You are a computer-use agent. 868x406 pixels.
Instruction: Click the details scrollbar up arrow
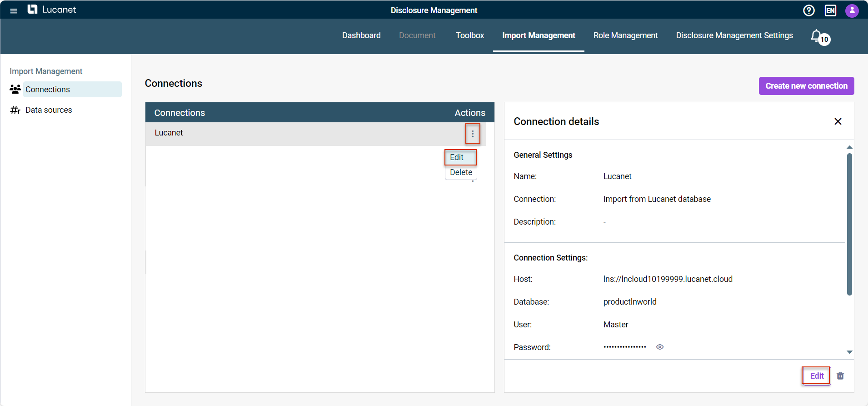849,147
